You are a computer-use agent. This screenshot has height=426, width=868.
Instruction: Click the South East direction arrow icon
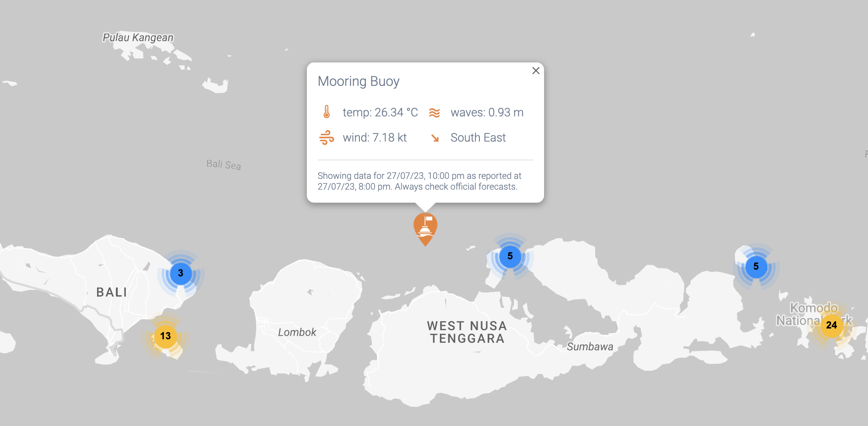pos(435,138)
